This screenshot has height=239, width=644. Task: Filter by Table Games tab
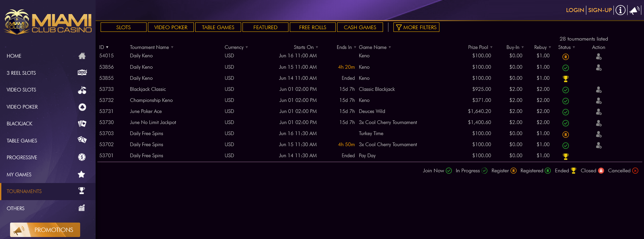tap(218, 27)
